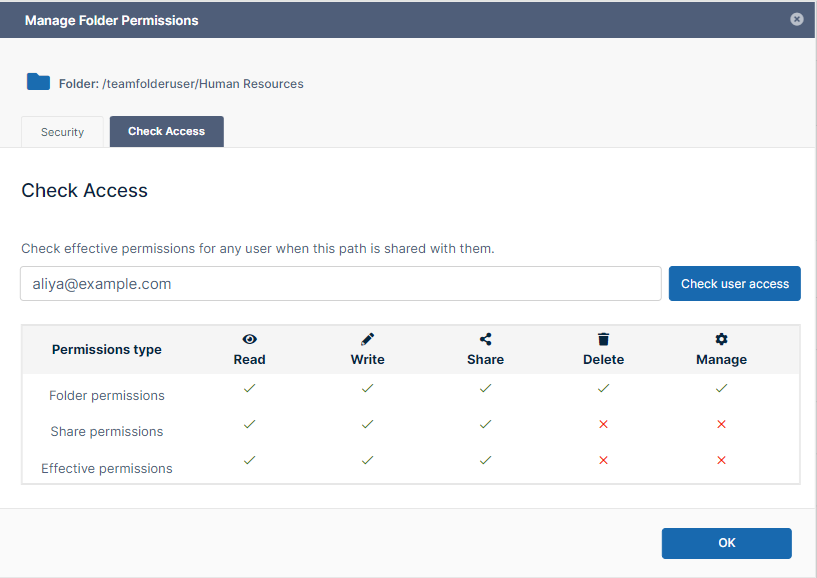Click the Write pencil icon
The height and width of the screenshot is (578, 817).
click(x=367, y=340)
